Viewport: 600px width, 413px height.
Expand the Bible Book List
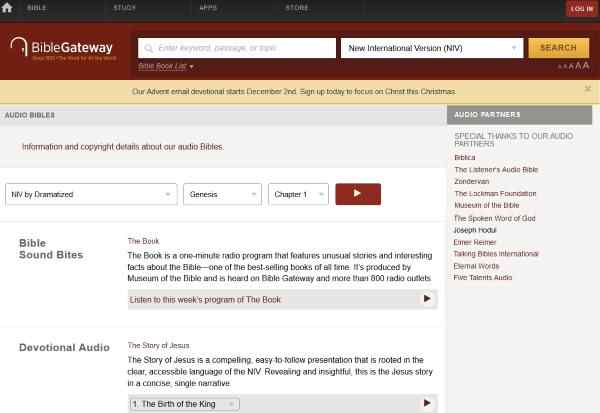pyautogui.click(x=166, y=66)
